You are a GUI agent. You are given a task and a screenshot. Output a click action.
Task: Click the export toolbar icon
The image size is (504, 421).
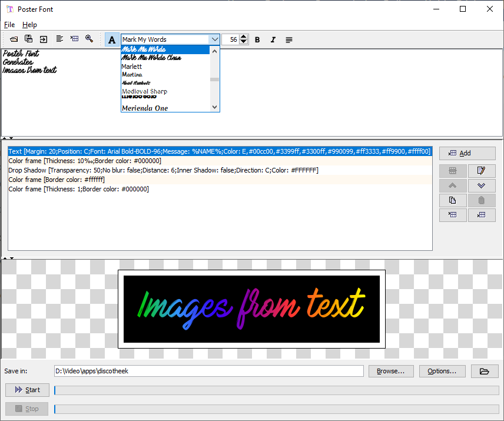click(x=42, y=39)
